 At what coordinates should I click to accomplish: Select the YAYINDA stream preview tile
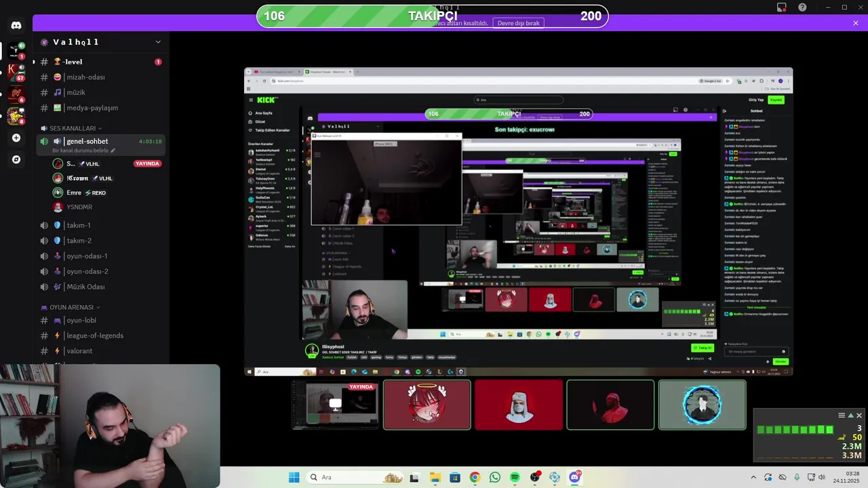coord(335,405)
